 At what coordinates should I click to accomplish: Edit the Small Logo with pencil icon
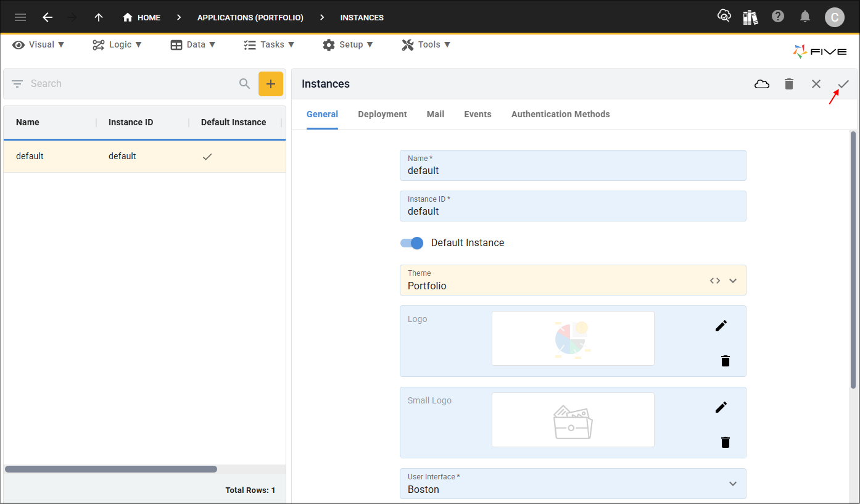721,407
